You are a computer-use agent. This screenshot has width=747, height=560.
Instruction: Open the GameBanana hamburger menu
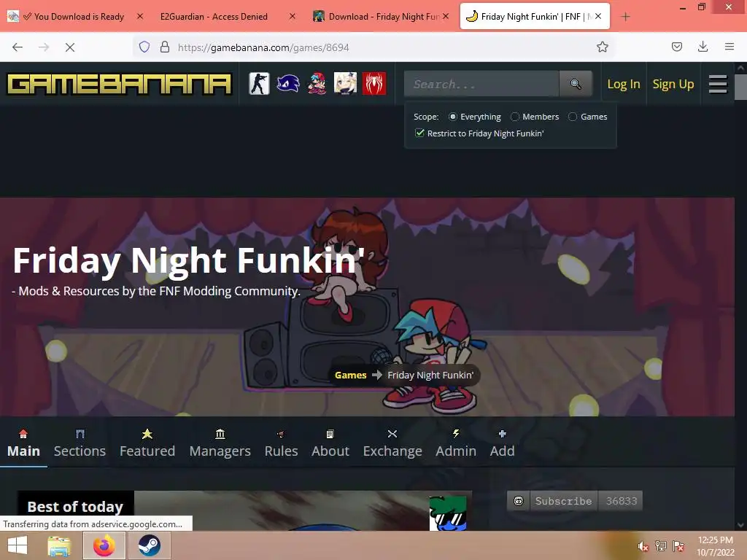[x=718, y=85]
